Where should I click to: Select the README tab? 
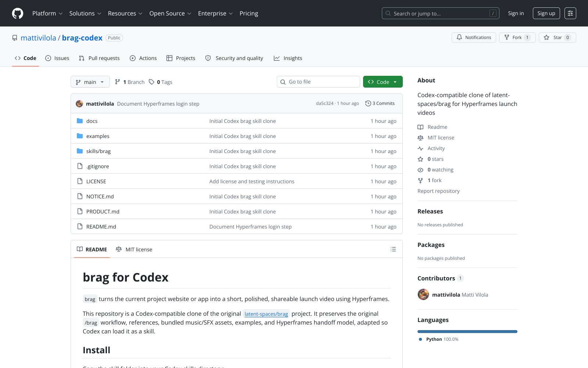pos(92,249)
